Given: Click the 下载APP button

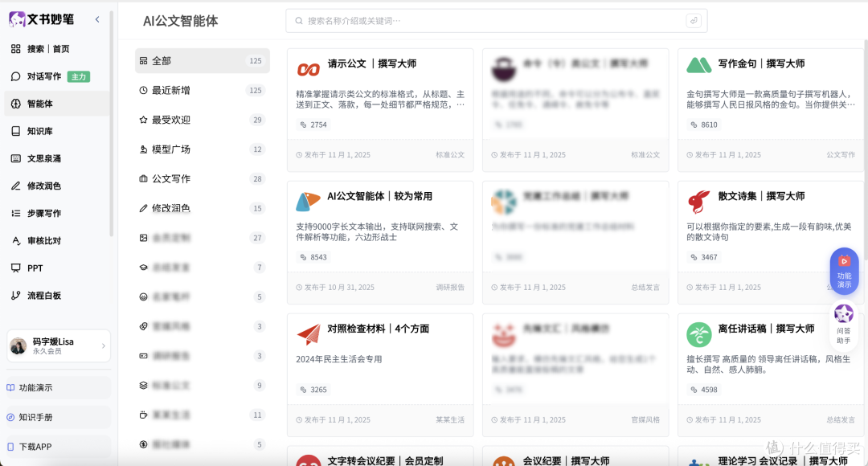Looking at the screenshot, I should (59, 447).
